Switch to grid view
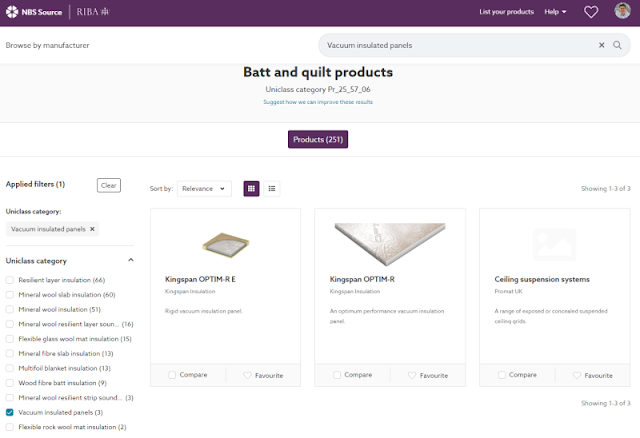 pyautogui.click(x=251, y=189)
